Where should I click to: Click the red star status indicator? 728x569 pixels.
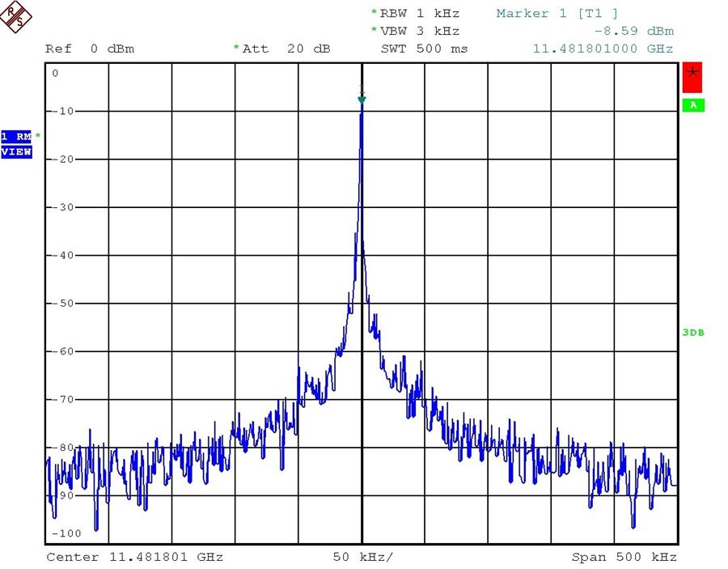tap(692, 77)
